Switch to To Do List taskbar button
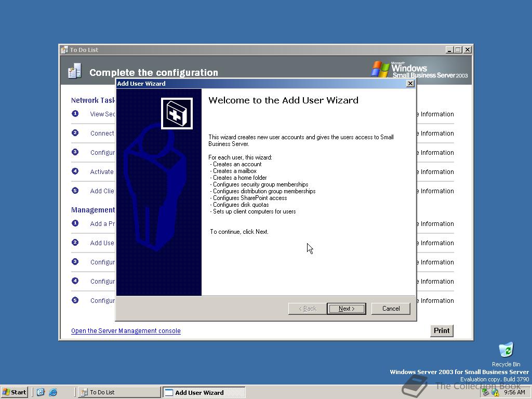The height and width of the screenshot is (399, 532). (x=119, y=392)
